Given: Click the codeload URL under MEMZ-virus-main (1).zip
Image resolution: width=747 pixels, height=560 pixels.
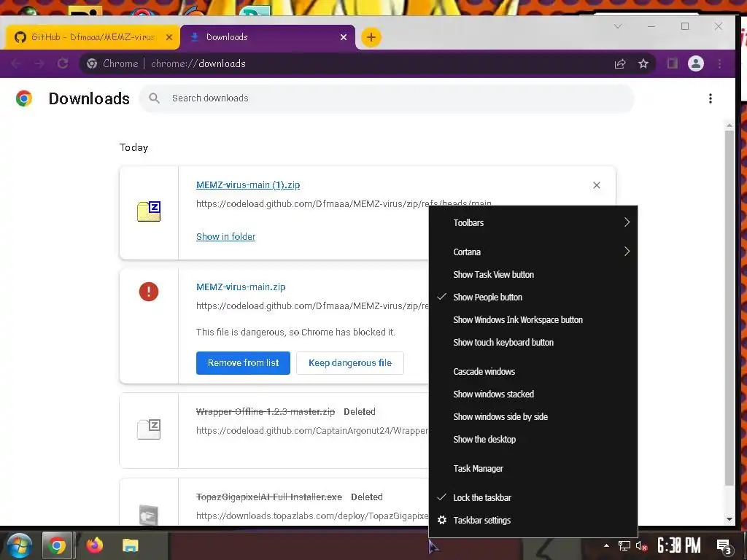Looking at the screenshot, I should [344, 204].
